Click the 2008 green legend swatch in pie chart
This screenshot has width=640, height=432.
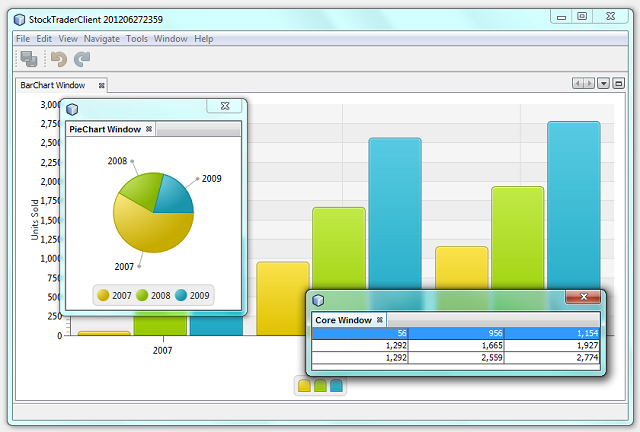click(143, 295)
